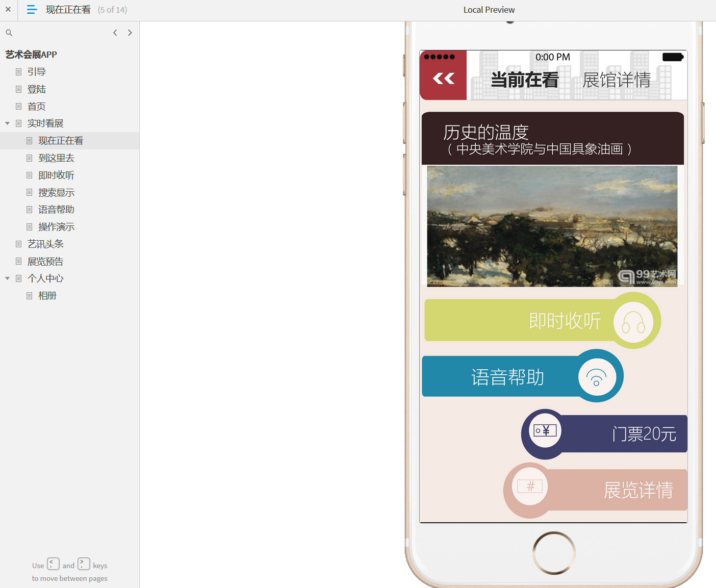
Task: Close the sidebar with the X icon
Action: tap(8, 9)
